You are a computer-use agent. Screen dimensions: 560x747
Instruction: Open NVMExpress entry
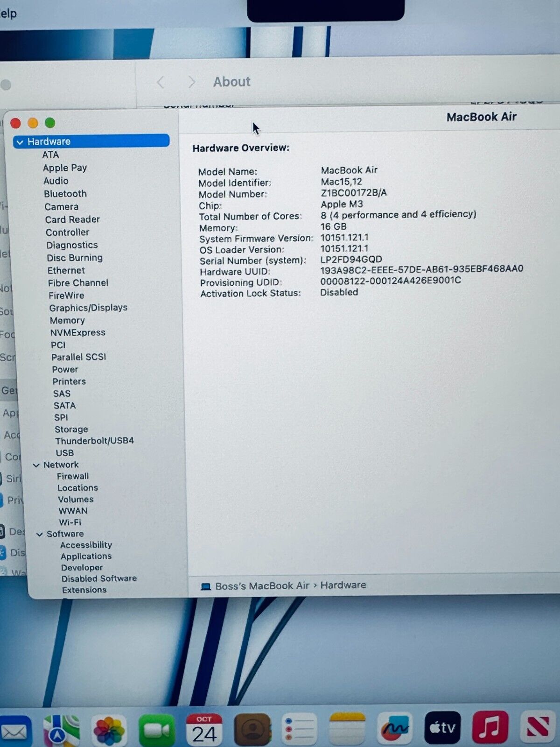78,332
